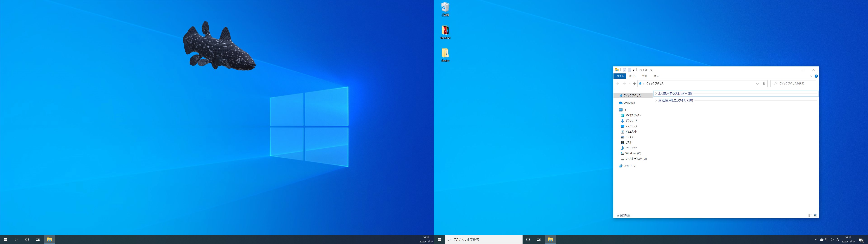The height and width of the screenshot is (244, 868).
Task: Select ダウンロード in the navigation pane
Action: (631, 121)
